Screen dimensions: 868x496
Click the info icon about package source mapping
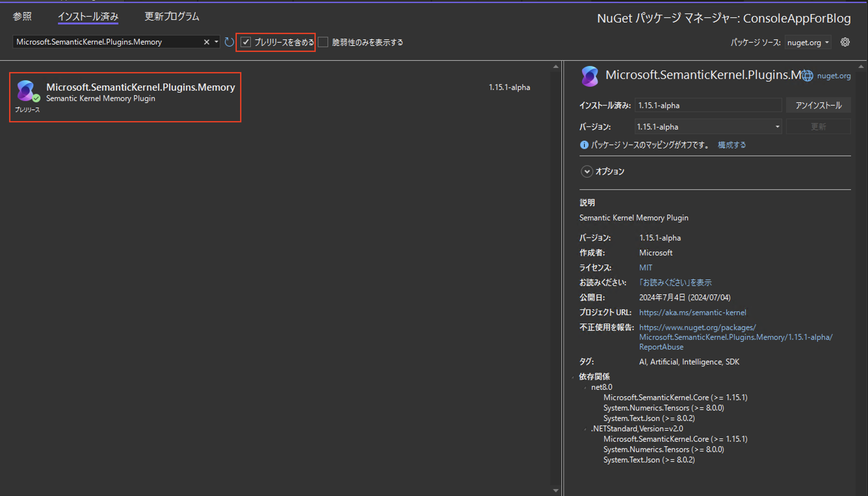584,145
